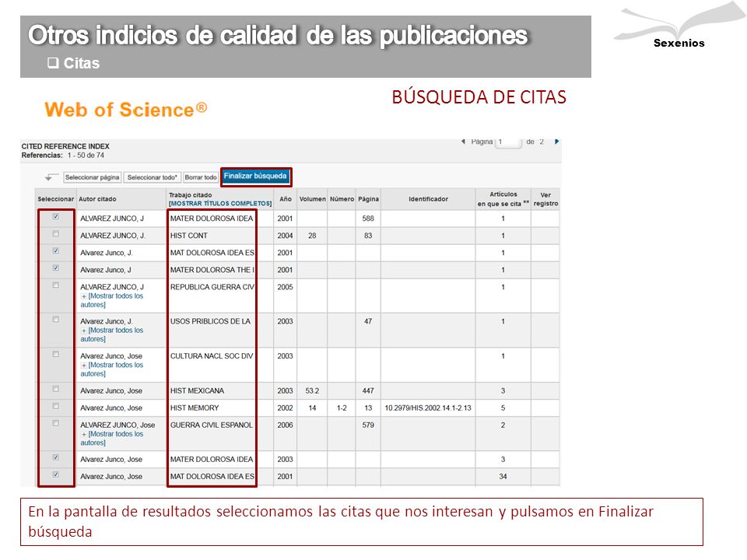Check the REPUBLICA GUERRA CIV row checkbox
The height and width of the screenshot is (560, 747).
pyautogui.click(x=56, y=285)
